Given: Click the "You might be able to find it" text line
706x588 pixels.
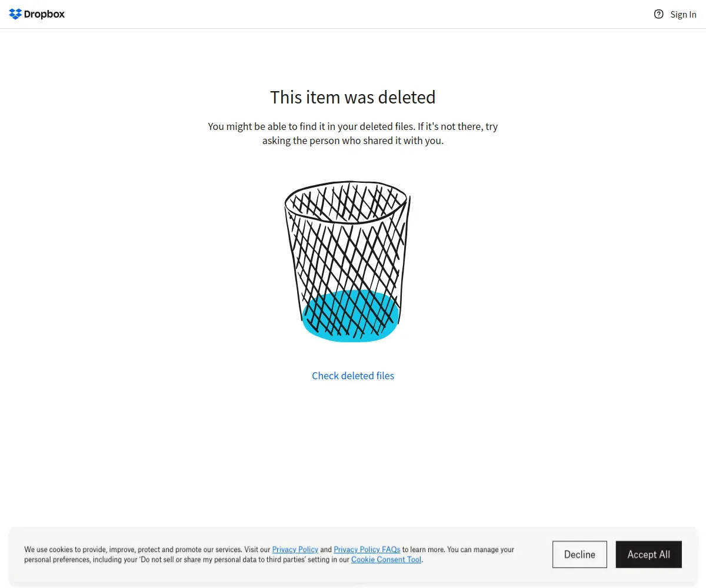Looking at the screenshot, I should point(352,126).
